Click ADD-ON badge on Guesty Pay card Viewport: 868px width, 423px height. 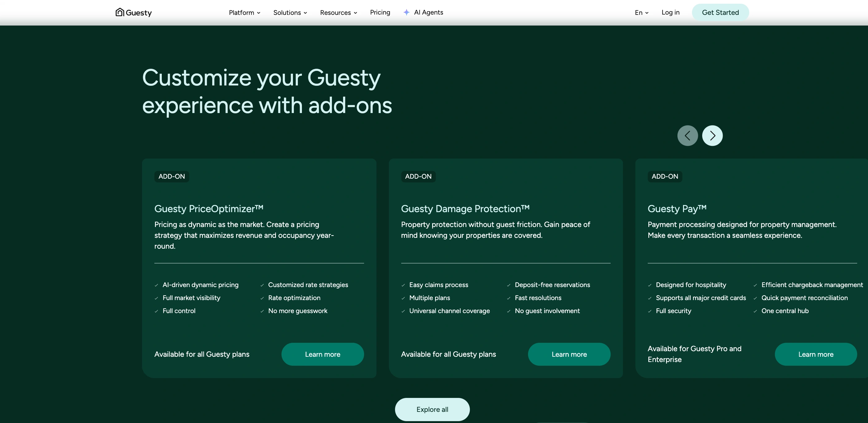click(x=664, y=177)
